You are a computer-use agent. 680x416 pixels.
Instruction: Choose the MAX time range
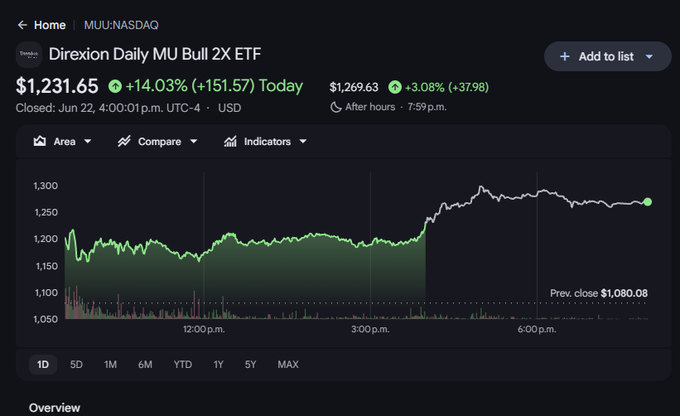[x=288, y=364]
